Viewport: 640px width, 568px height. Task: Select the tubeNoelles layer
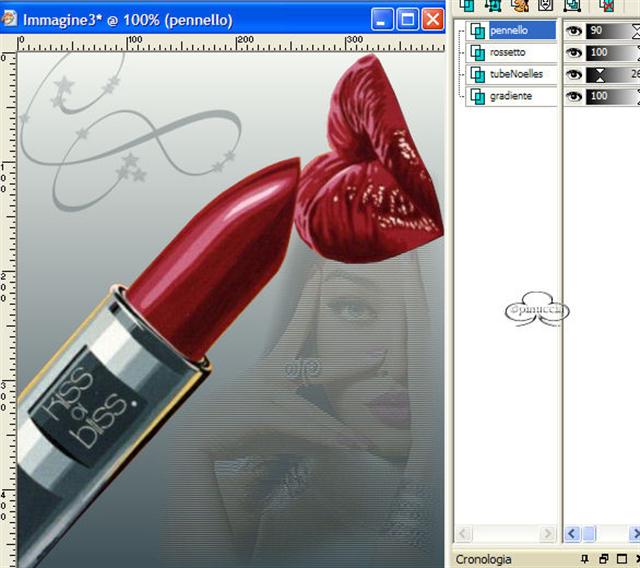516,74
